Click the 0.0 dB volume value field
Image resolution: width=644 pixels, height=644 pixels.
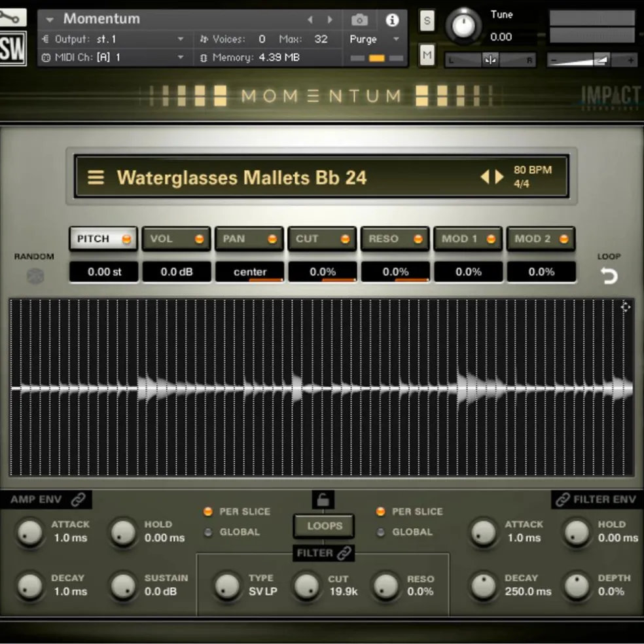point(177,272)
